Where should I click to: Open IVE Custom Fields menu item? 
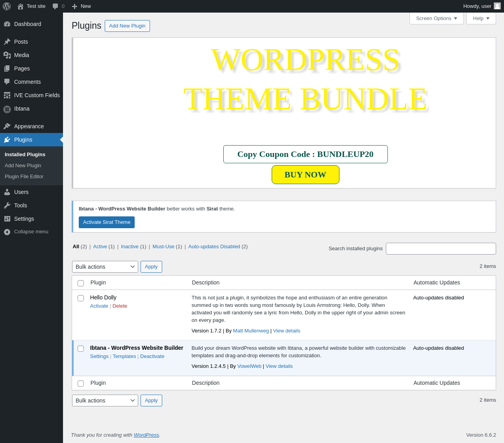(x=31, y=95)
